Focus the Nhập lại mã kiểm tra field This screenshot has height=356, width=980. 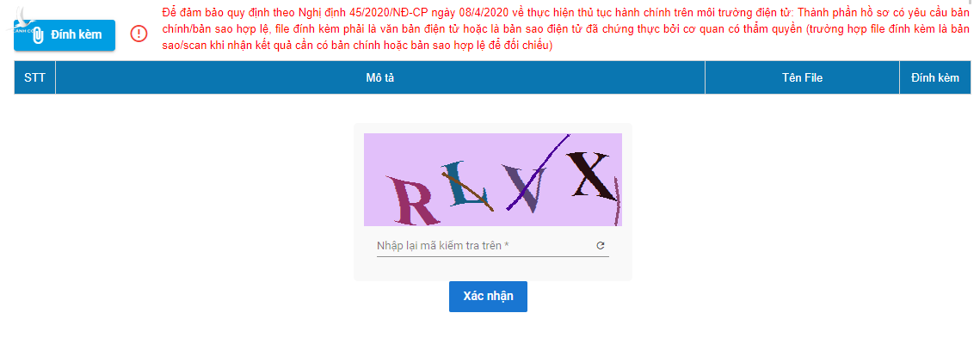(x=492, y=245)
